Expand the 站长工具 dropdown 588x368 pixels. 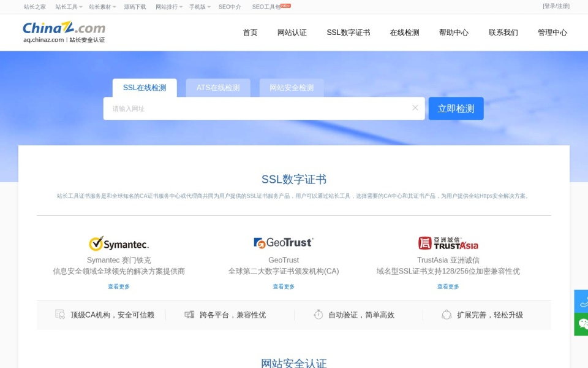pyautogui.click(x=69, y=7)
